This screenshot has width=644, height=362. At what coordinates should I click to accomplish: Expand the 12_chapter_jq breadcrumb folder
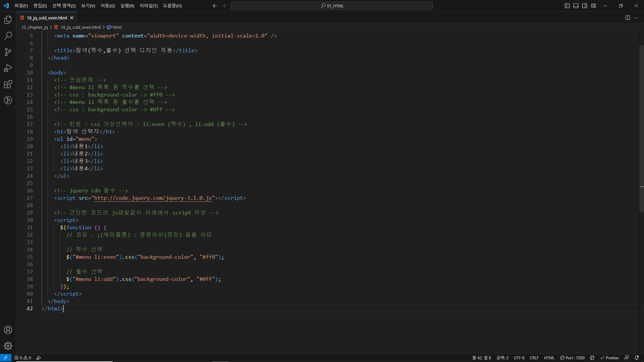point(35,27)
